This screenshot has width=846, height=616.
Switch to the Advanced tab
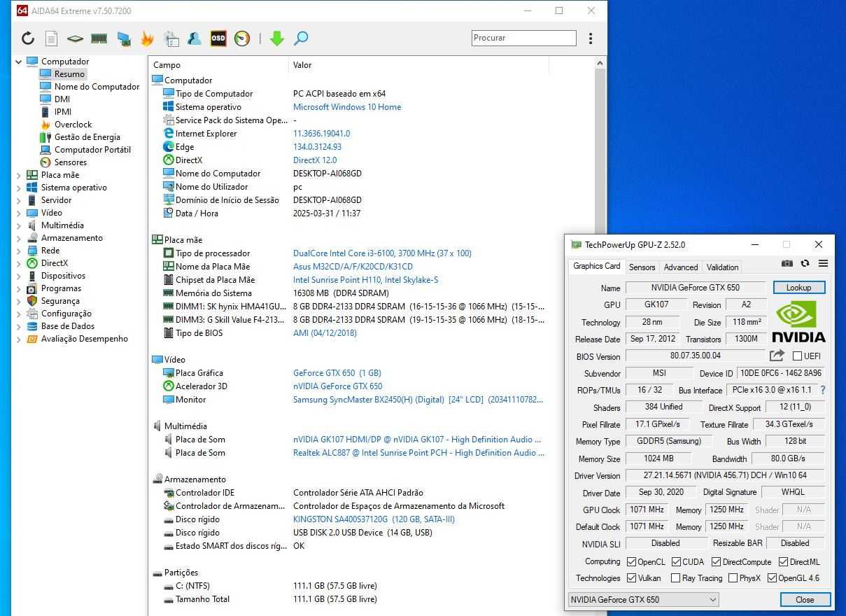click(x=681, y=267)
